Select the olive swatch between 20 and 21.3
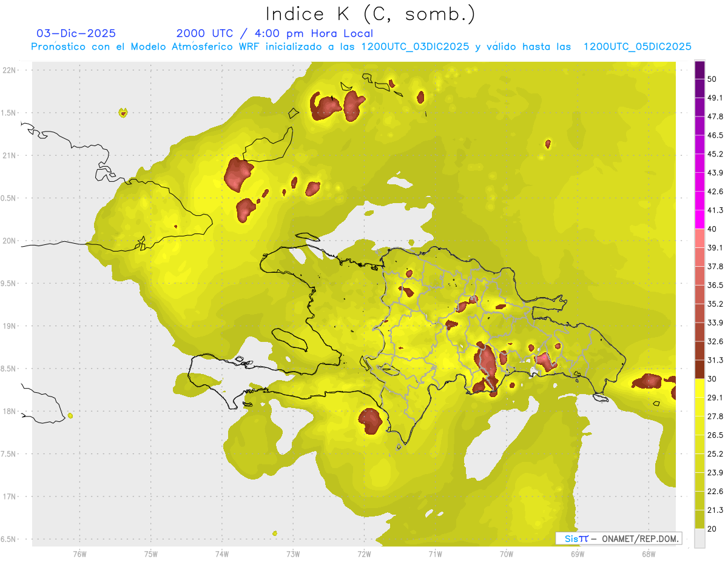728x562 pixels. [699, 519]
